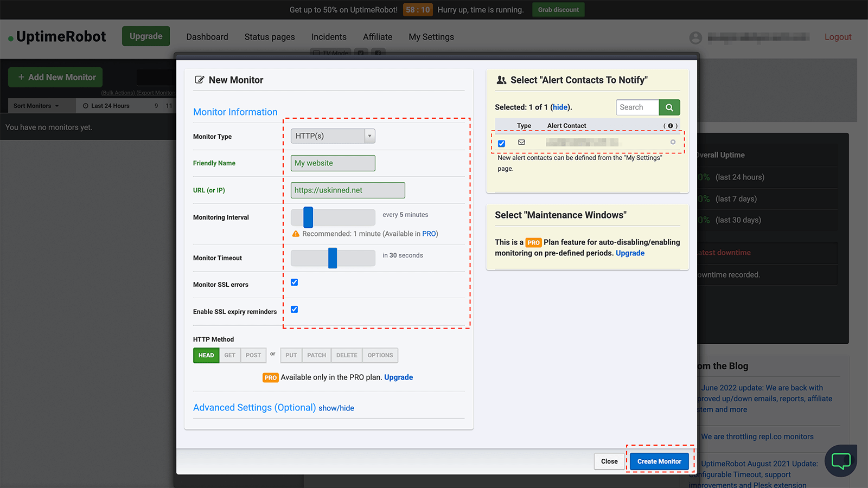This screenshot has width=868, height=488.
Task: Click the 'every 5 minutes' text
Action: click(405, 215)
